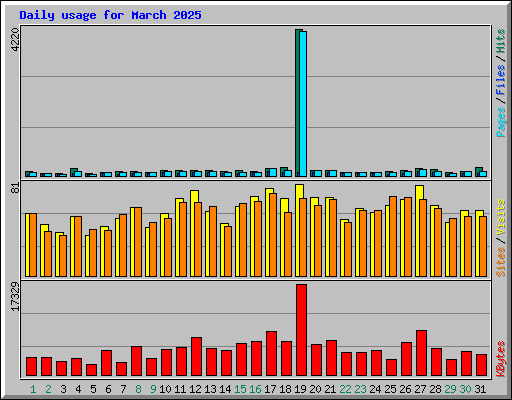The height and width of the screenshot is (400, 512).
Task: Click the 17329 axis value
Action: pyautogui.click(x=15, y=297)
